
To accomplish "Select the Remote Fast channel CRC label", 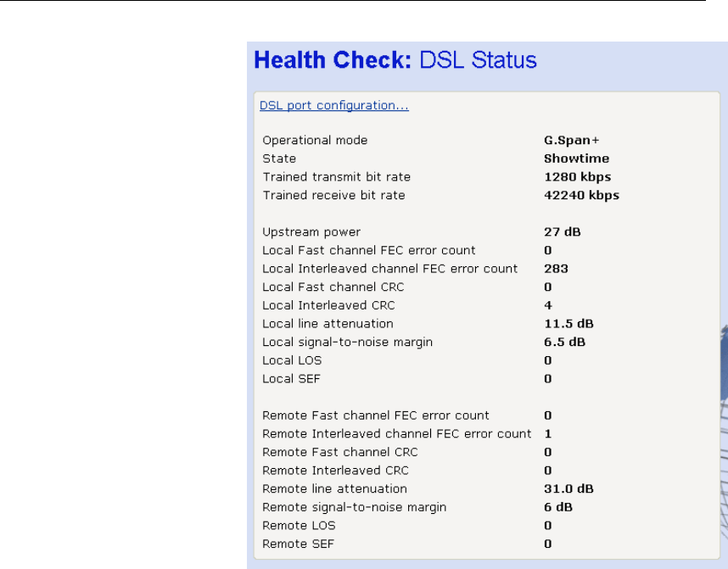I will coord(340,452).
